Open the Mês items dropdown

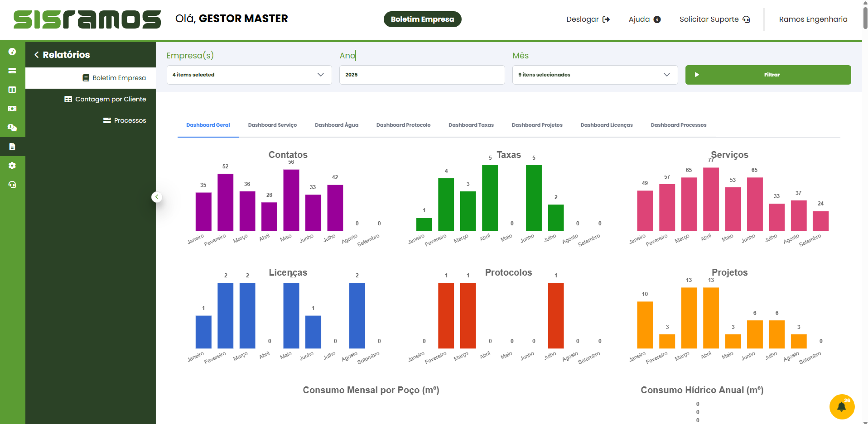click(594, 75)
